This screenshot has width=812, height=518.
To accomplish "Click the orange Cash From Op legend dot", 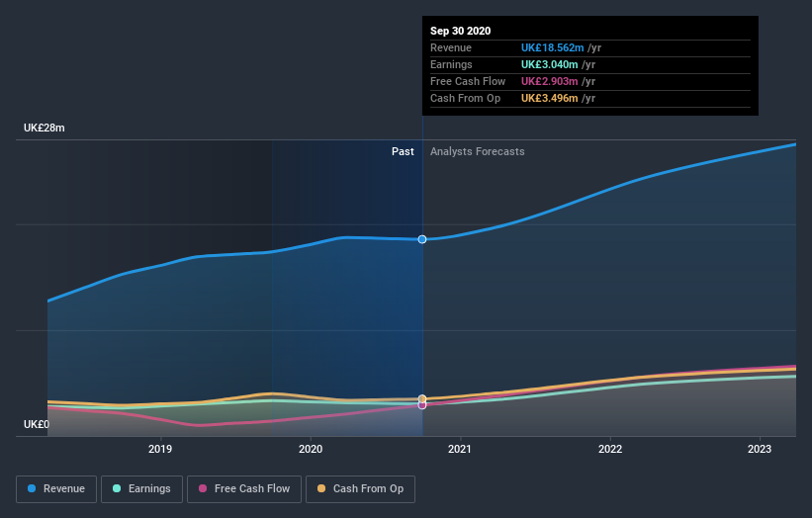I will tap(321, 488).
